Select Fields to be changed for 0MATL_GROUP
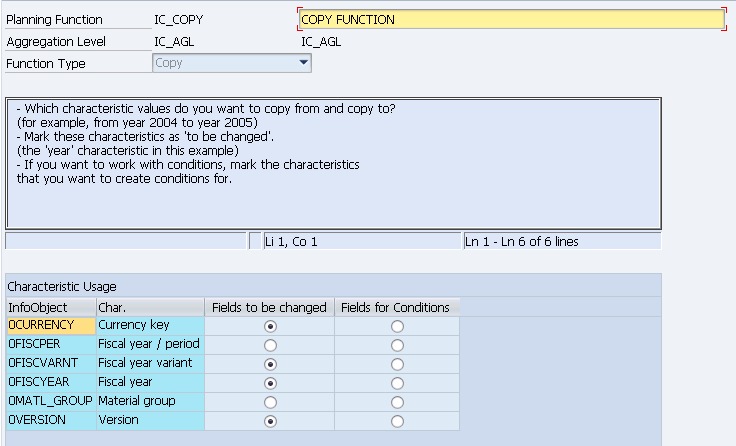 pyautogui.click(x=269, y=402)
